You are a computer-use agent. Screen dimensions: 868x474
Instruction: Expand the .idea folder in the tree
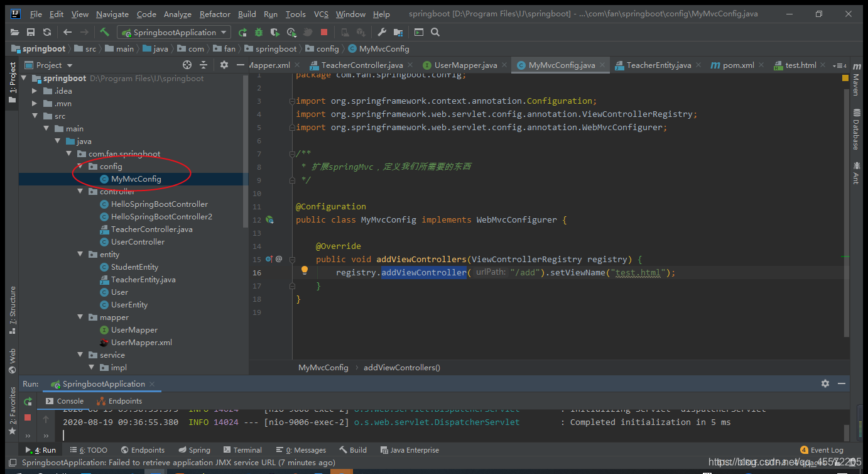pyautogui.click(x=35, y=91)
